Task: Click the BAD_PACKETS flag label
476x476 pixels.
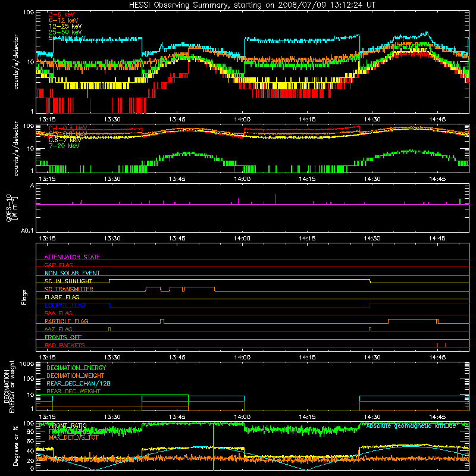Action: 65,345
